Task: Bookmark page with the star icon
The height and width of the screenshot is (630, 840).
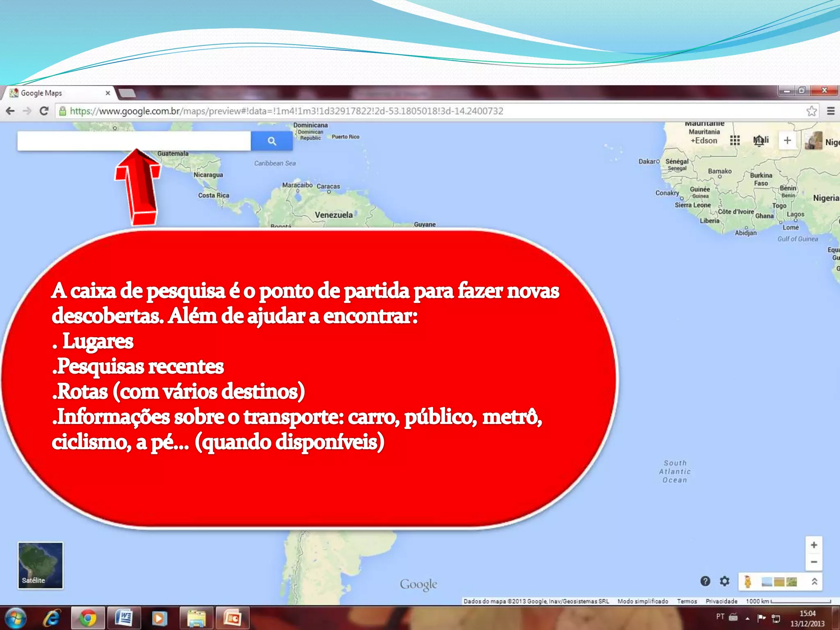Action: point(811,111)
